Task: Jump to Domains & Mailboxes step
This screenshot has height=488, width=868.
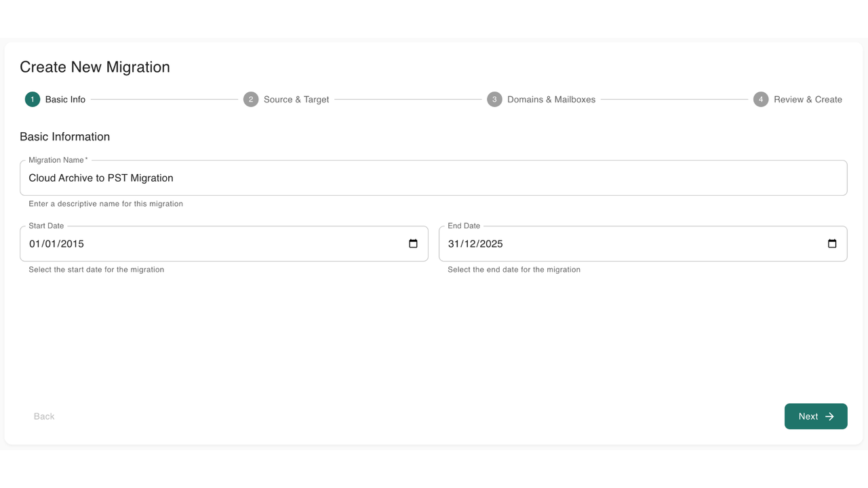Action: click(551, 100)
